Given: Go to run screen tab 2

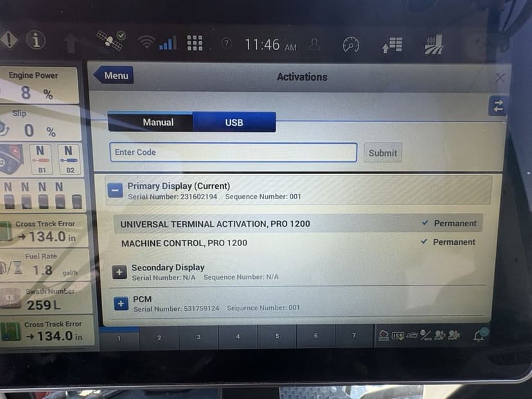Looking at the screenshot, I should click(159, 337).
